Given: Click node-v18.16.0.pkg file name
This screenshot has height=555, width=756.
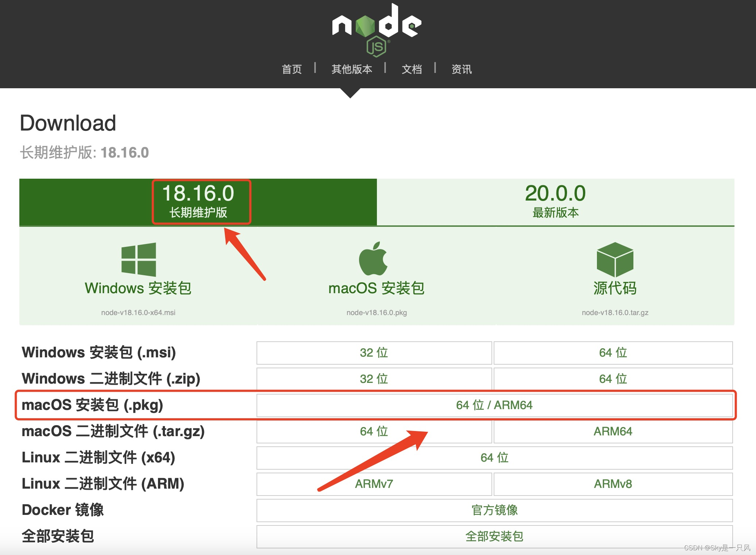Looking at the screenshot, I should tap(377, 313).
